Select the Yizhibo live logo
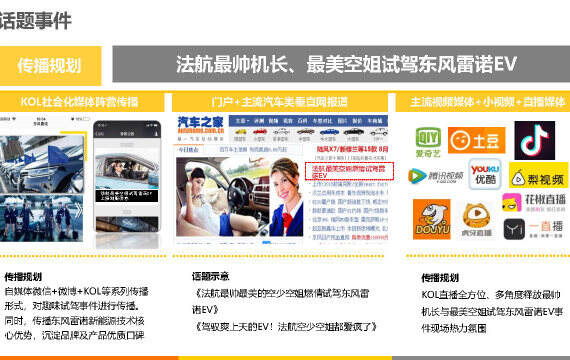This screenshot has height=360, width=570. click(533, 229)
